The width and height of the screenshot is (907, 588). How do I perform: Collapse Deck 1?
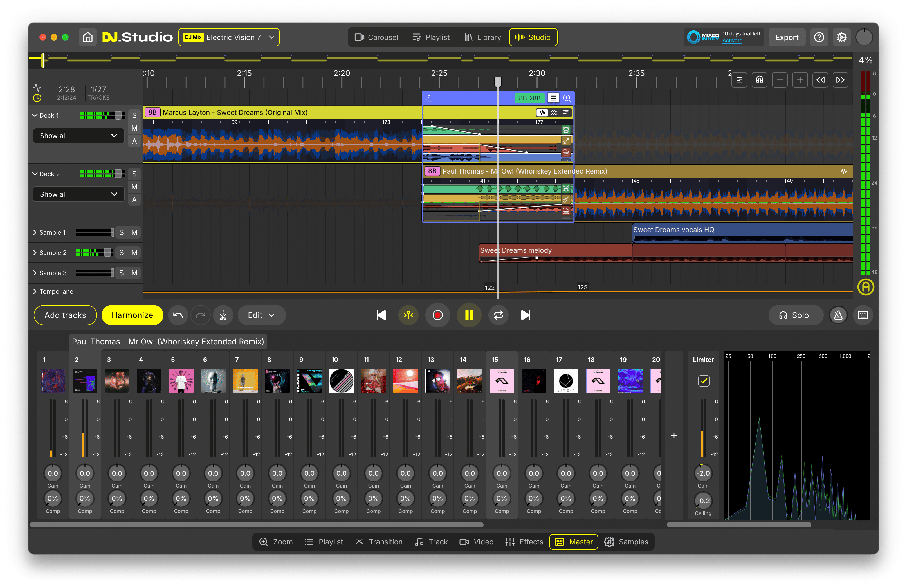(x=35, y=115)
